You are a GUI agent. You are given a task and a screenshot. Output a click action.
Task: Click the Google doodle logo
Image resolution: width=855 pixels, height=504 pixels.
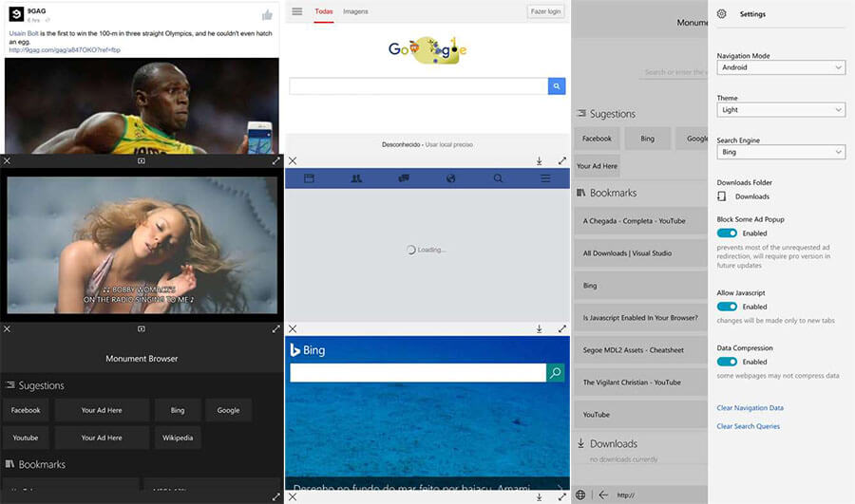point(427,50)
